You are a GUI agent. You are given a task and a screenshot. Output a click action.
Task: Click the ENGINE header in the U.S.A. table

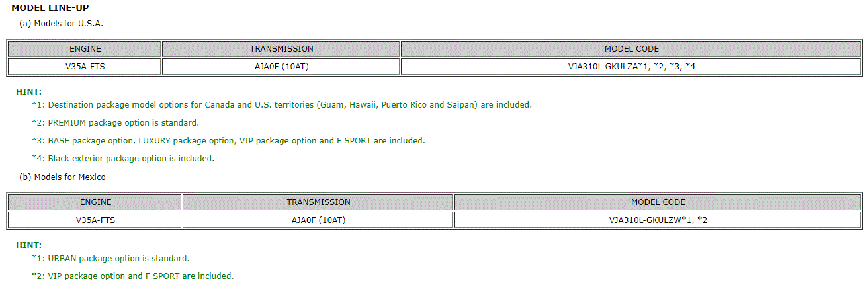pos(84,49)
